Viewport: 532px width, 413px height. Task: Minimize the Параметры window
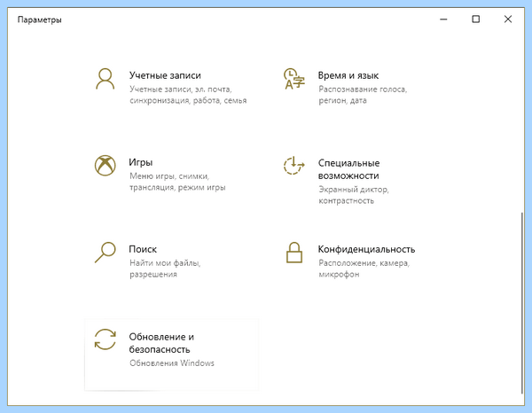(x=443, y=19)
